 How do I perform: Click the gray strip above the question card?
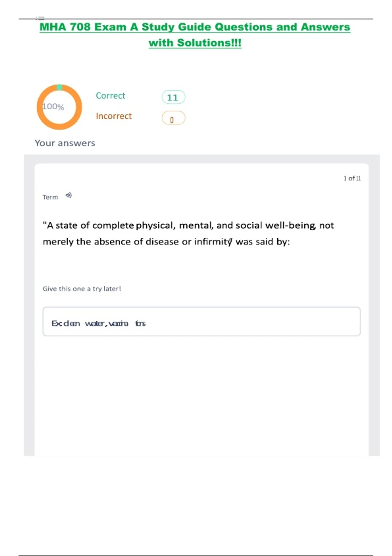(x=201, y=159)
